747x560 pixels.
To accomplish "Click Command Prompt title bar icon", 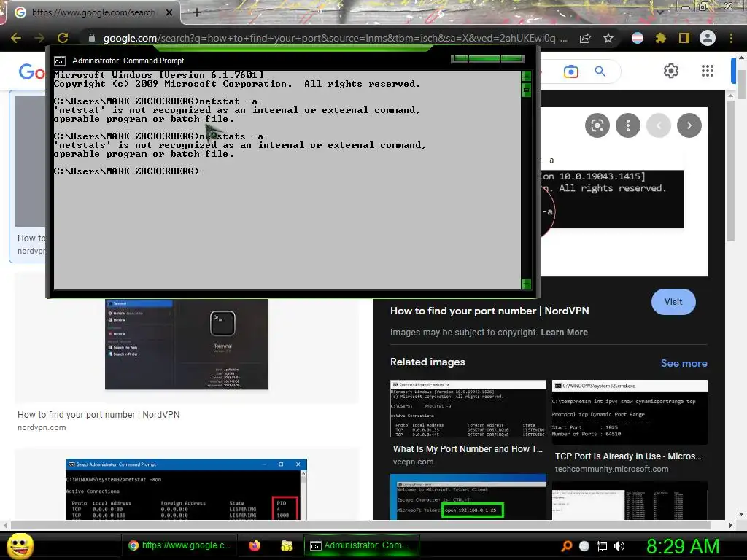I will [x=60, y=61].
